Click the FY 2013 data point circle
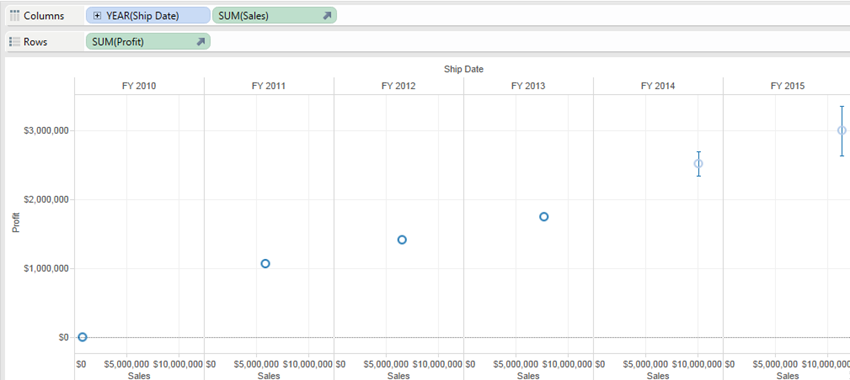 point(544,217)
